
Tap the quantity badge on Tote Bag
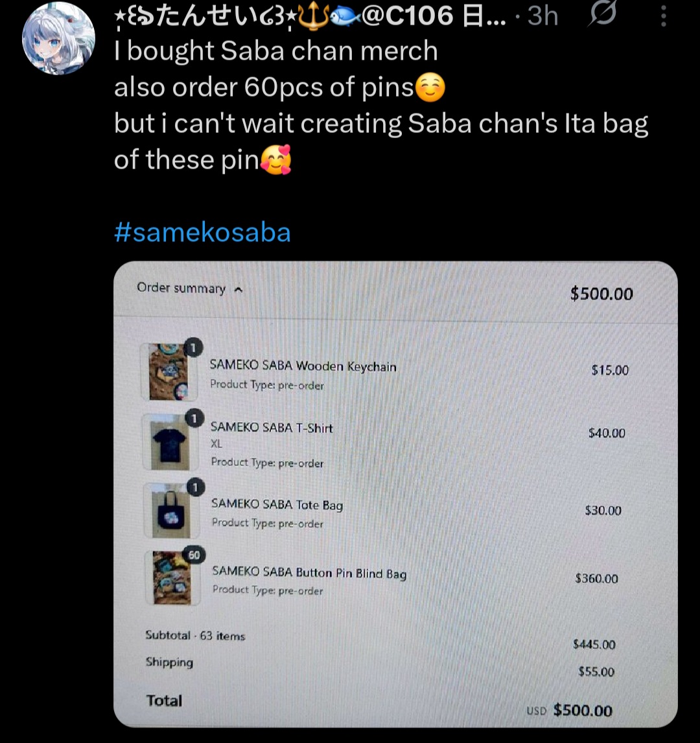tap(195, 487)
